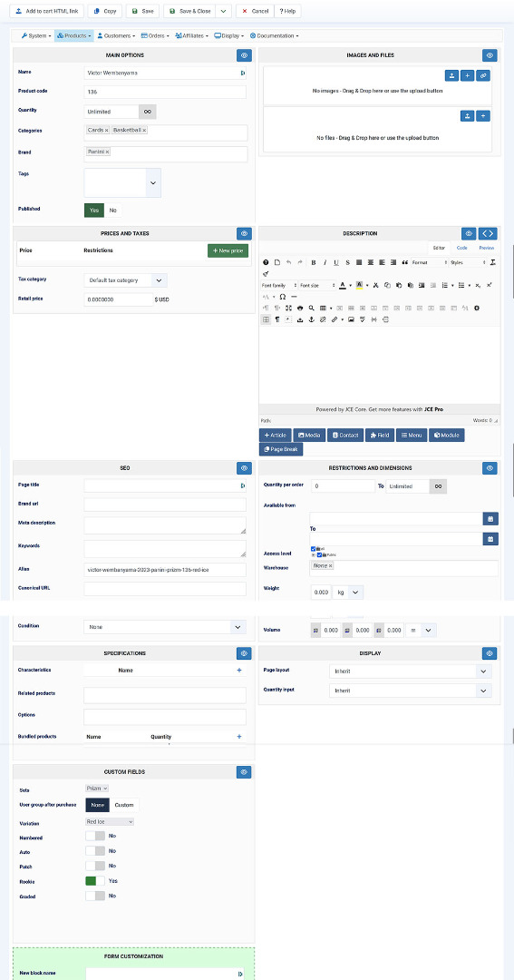This screenshot has width=514, height=980.
Task: Apply Underline formatting in editor toolbar
Action: pyautogui.click(x=336, y=262)
